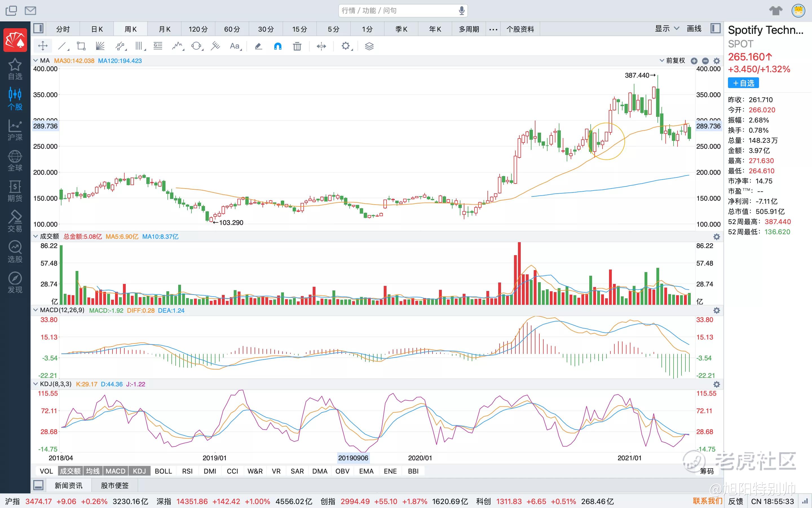Click the mail envelope icon
Viewport: 812px width, 508px height.
30,10
